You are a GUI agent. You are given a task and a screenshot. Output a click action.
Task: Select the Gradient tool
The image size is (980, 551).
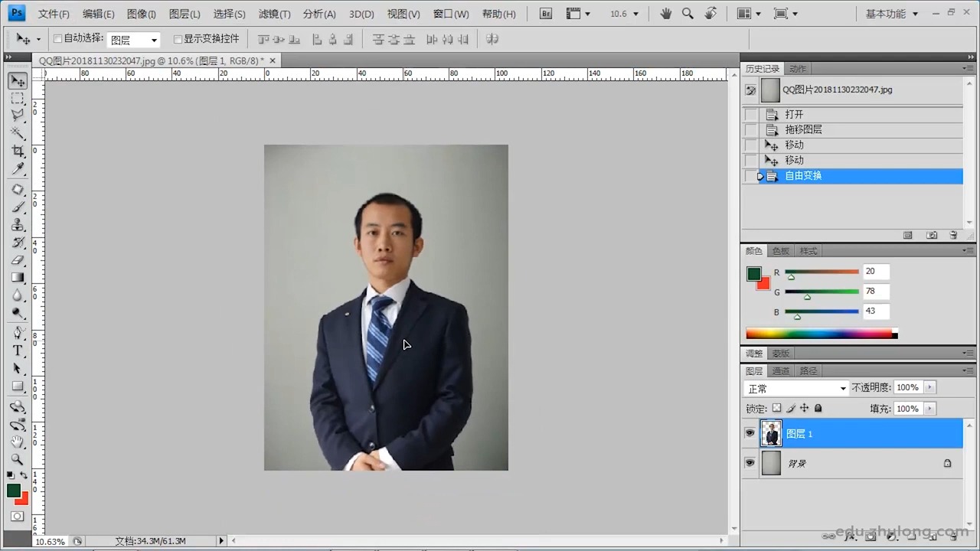(x=18, y=277)
